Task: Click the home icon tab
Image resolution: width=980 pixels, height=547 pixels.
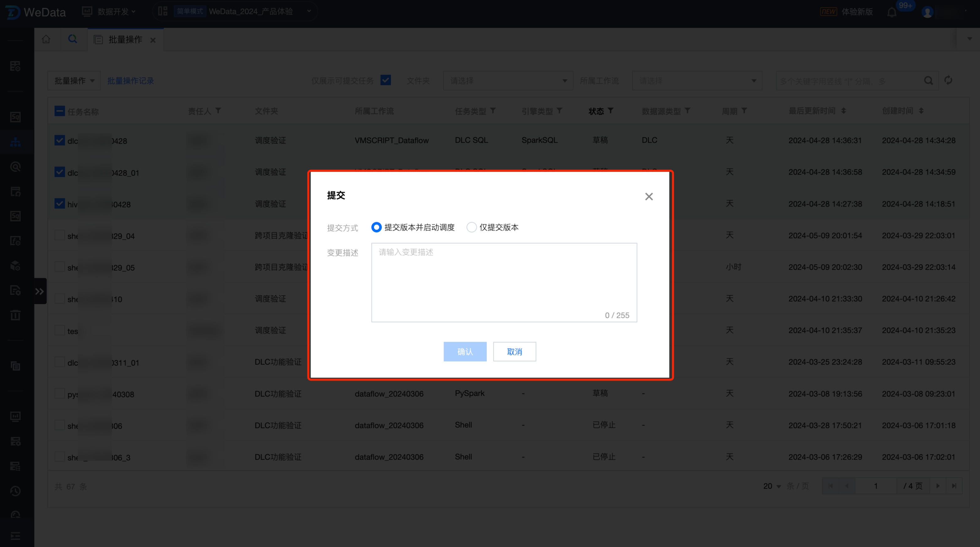Action: click(x=46, y=39)
